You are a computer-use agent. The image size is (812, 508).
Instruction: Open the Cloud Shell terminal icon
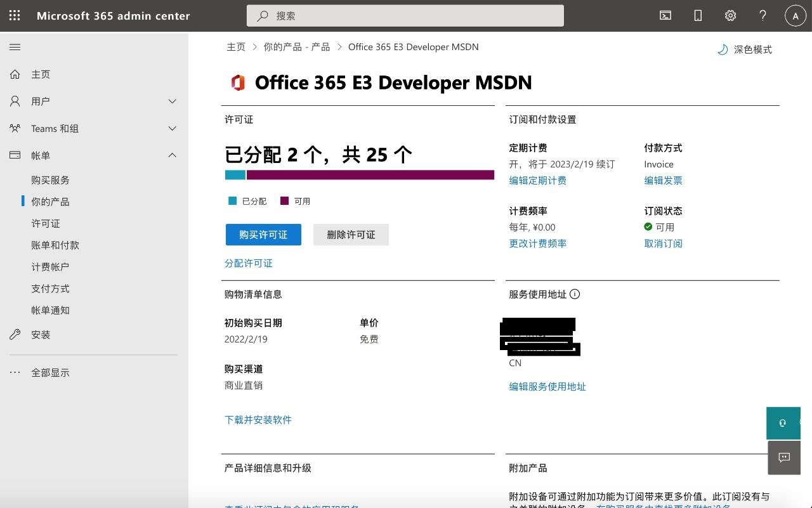pos(665,16)
